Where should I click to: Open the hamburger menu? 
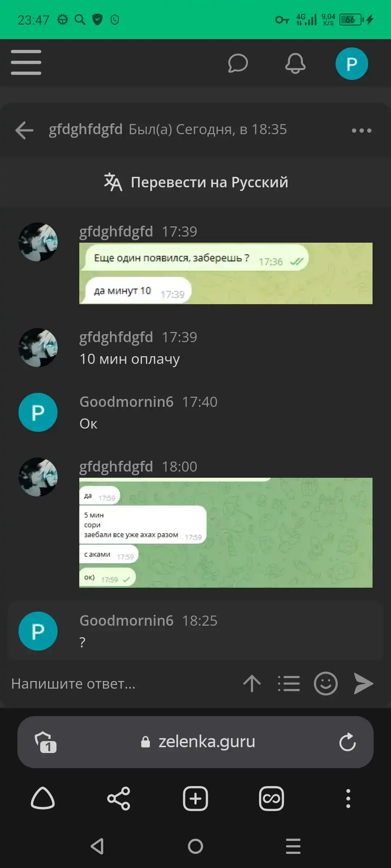[x=26, y=63]
